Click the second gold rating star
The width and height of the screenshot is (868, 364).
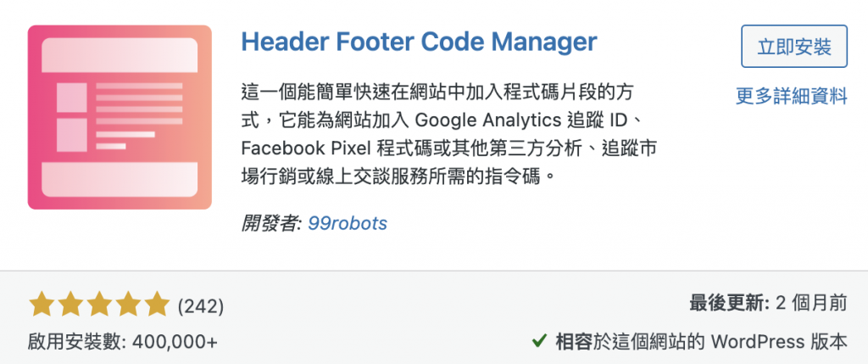pos(70,304)
